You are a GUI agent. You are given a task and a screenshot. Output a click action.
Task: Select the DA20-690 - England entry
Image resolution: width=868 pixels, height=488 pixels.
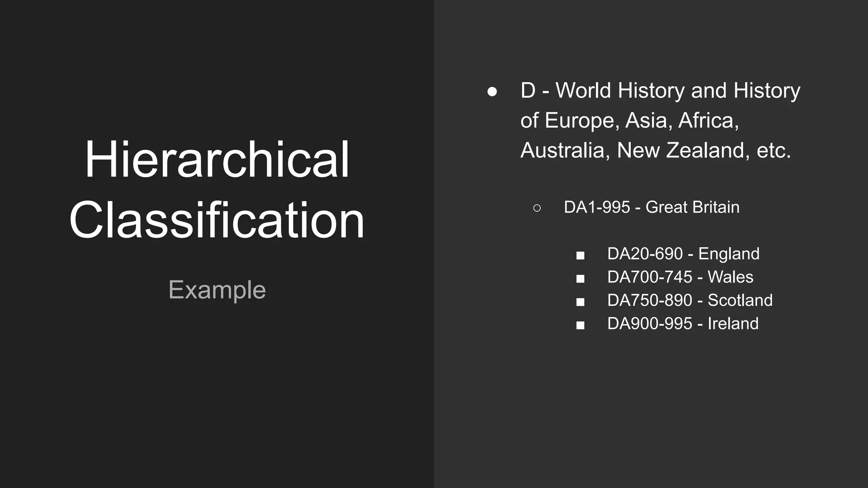pyautogui.click(x=683, y=254)
